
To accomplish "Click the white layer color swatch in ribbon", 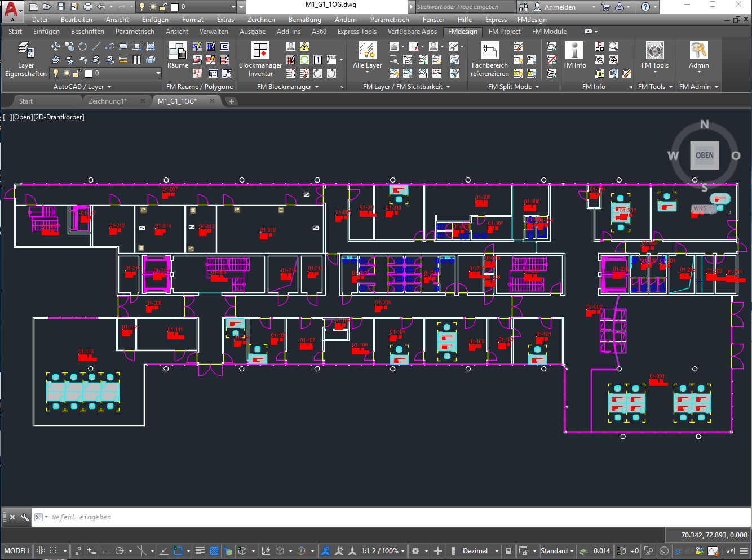I will (89, 73).
